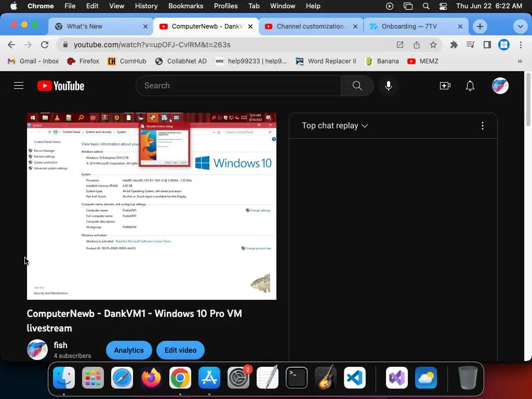Focus the YouTube Search field

click(238, 86)
